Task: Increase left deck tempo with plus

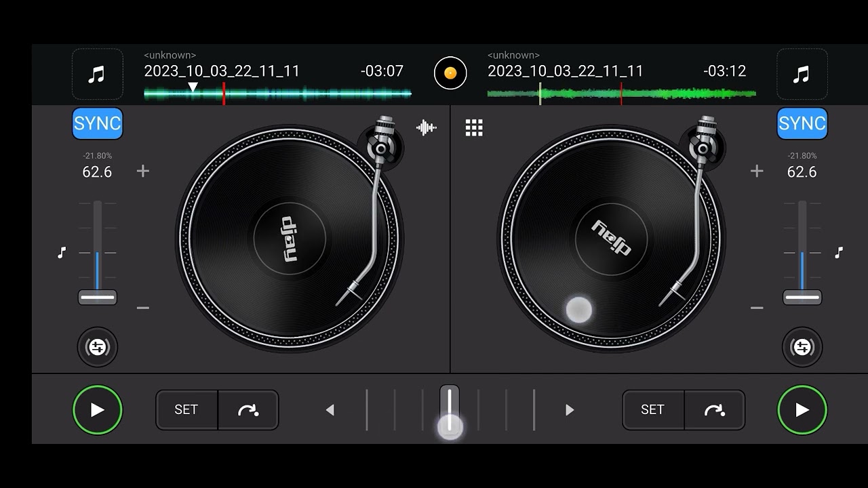Action: coord(142,171)
